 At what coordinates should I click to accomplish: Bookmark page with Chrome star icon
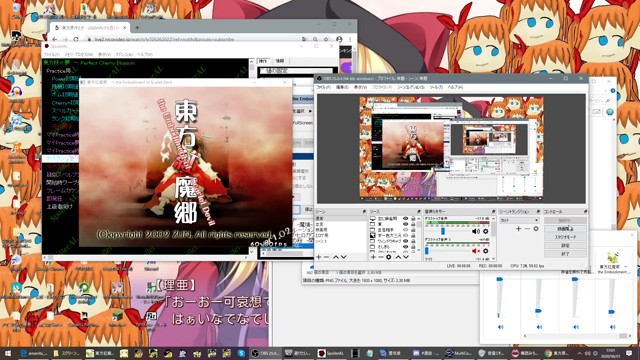coord(326,39)
